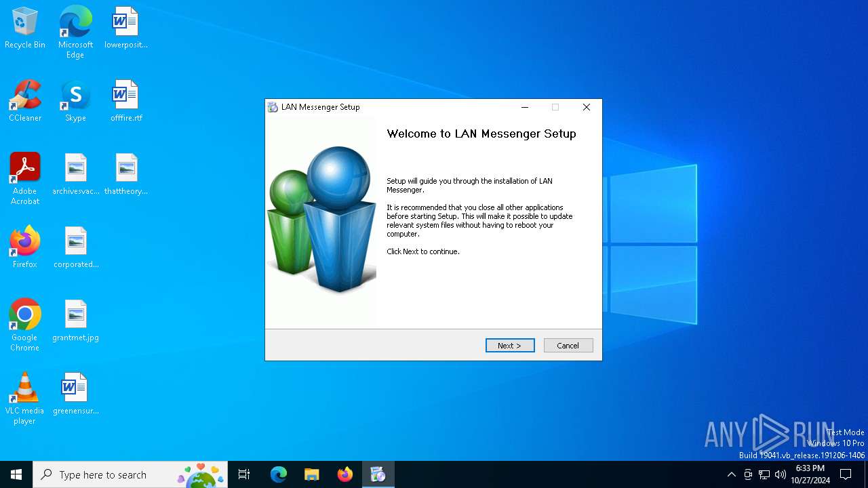Select the Firefox desktop shortcut

25,248
